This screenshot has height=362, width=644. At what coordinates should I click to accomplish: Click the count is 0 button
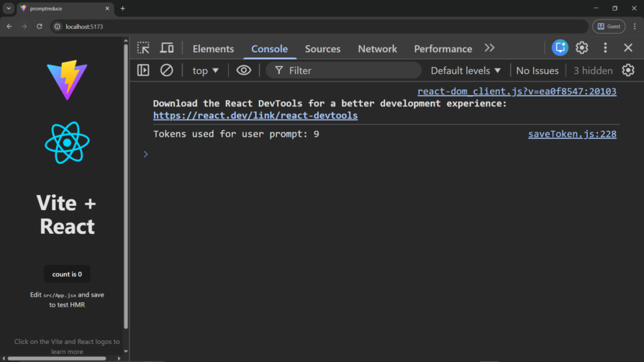pos(67,274)
